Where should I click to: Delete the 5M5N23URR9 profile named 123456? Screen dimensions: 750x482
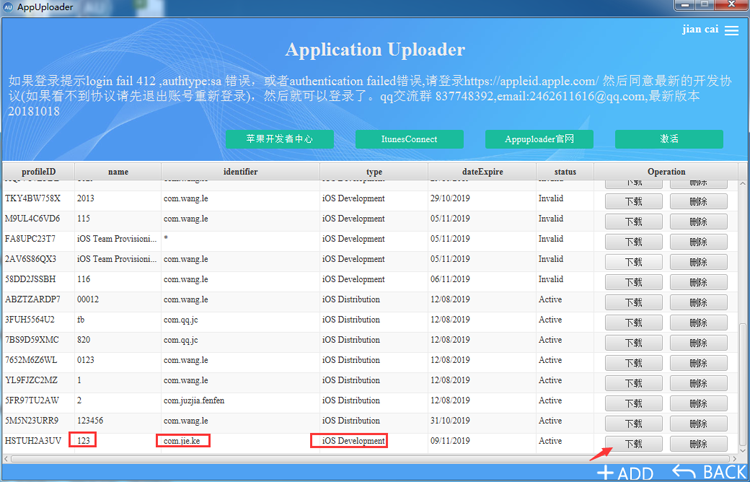point(698,423)
